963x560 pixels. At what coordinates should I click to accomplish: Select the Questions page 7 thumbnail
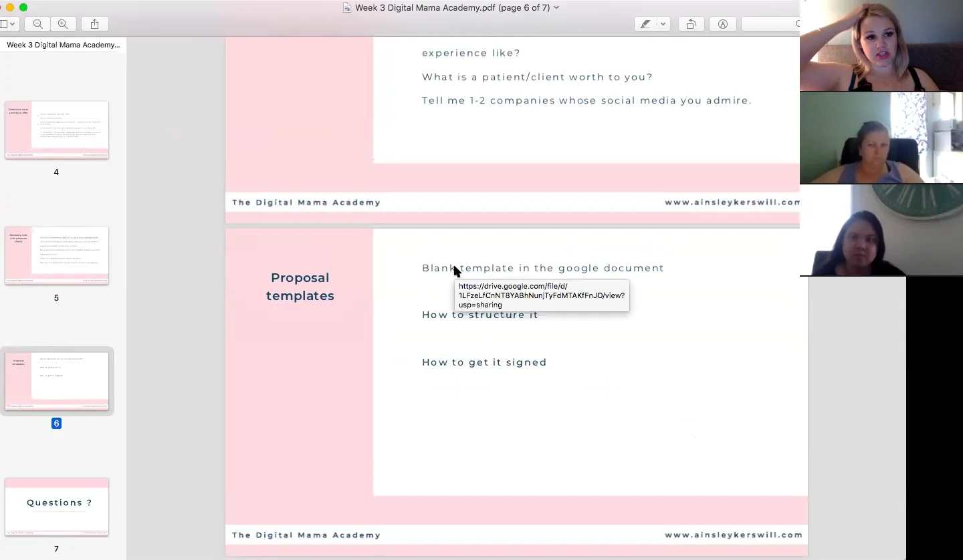click(x=57, y=507)
